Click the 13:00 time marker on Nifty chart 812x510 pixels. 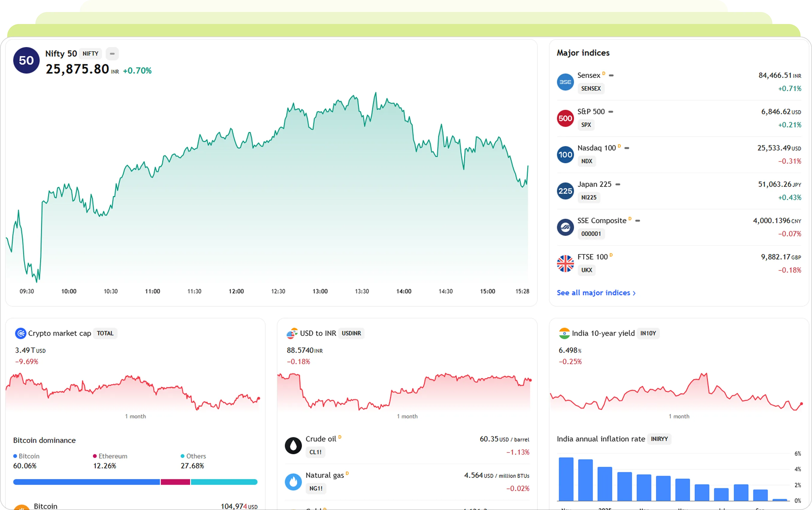pos(320,291)
